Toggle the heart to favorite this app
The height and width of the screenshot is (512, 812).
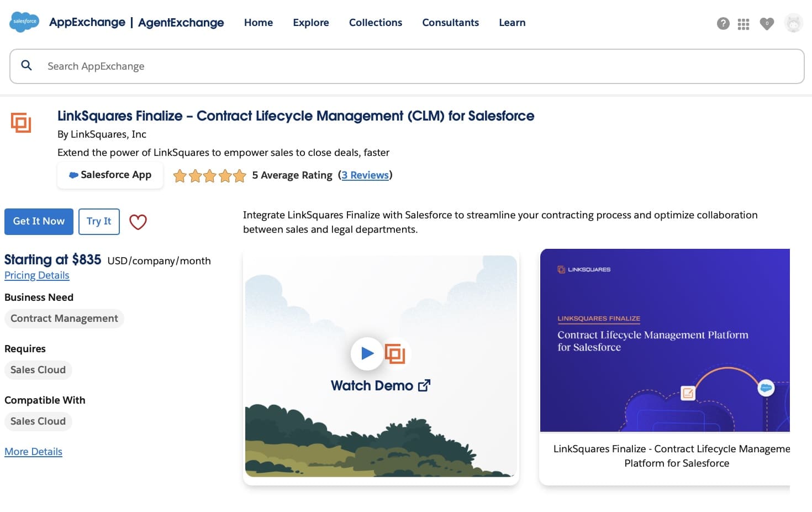click(138, 222)
